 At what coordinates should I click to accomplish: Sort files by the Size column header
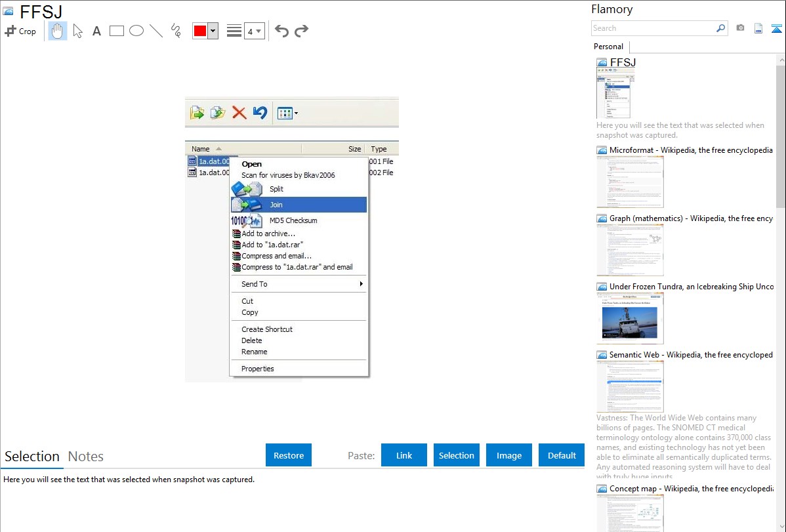333,149
